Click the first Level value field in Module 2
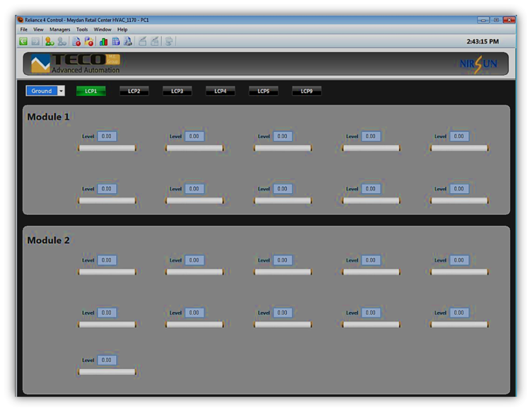Image resolution: width=532 pixels, height=412 pixels. [x=107, y=260]
